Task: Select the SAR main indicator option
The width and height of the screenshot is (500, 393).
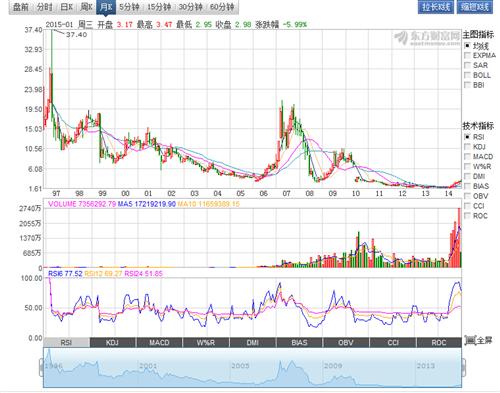Action: pyautogui.click(x=468, y=65)
